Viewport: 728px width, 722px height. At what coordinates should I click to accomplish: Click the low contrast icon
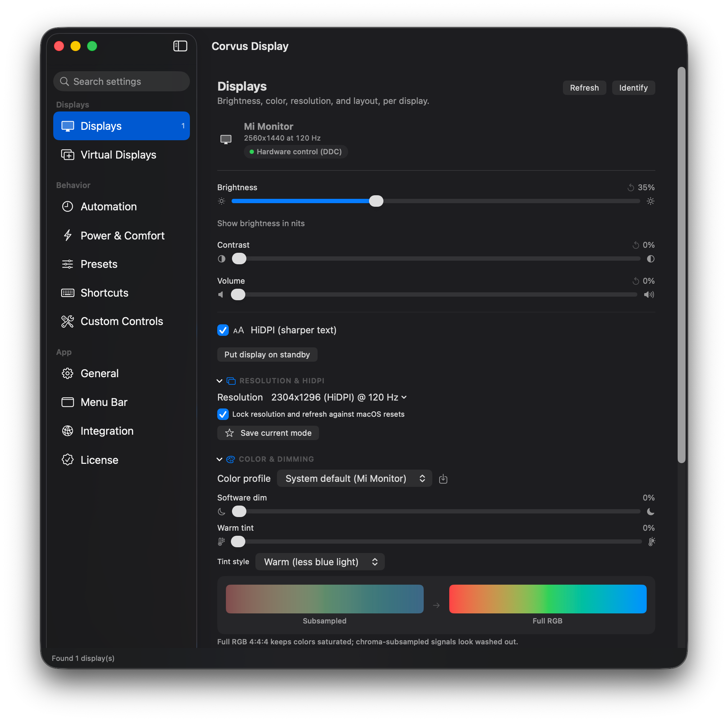pos(222,259)
